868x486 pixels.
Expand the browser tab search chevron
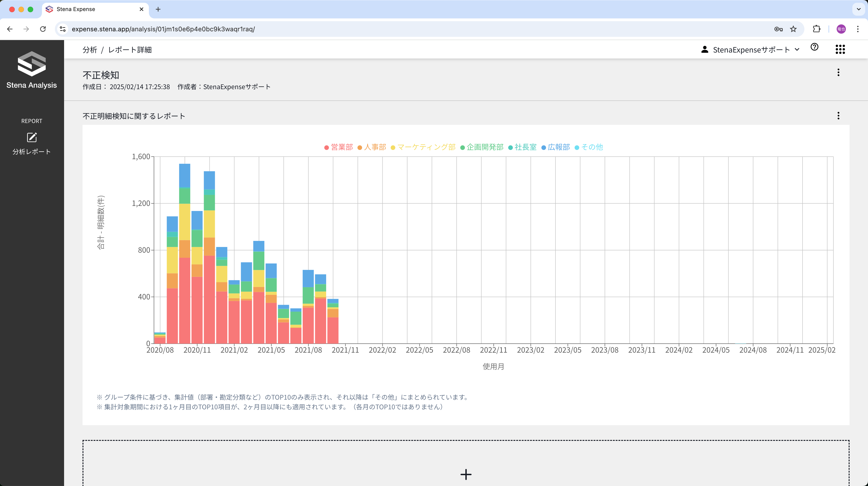click(x=859, y=9)
